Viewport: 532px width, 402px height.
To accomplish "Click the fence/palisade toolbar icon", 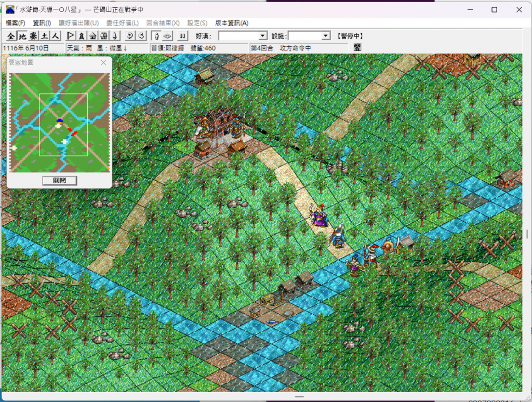I will click(x=104, y=36).
